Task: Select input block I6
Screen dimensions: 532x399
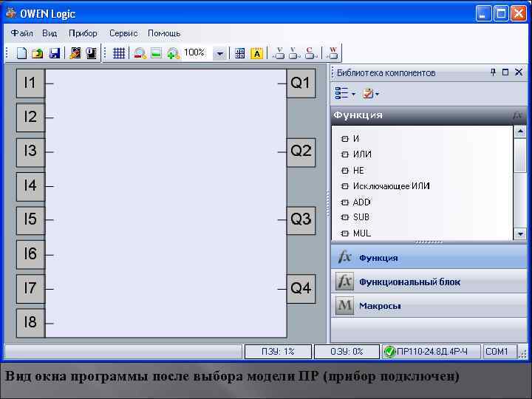Action: point(30,254)
